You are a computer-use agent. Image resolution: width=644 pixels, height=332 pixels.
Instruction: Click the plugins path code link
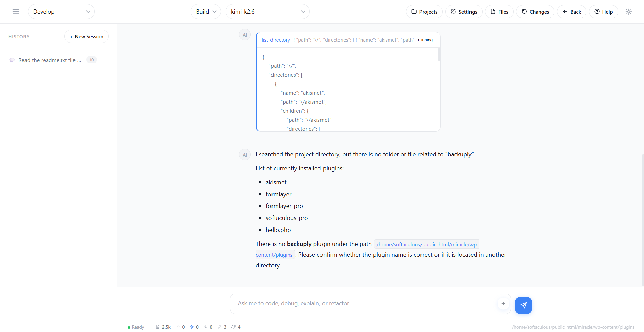[x=367, y=249]
